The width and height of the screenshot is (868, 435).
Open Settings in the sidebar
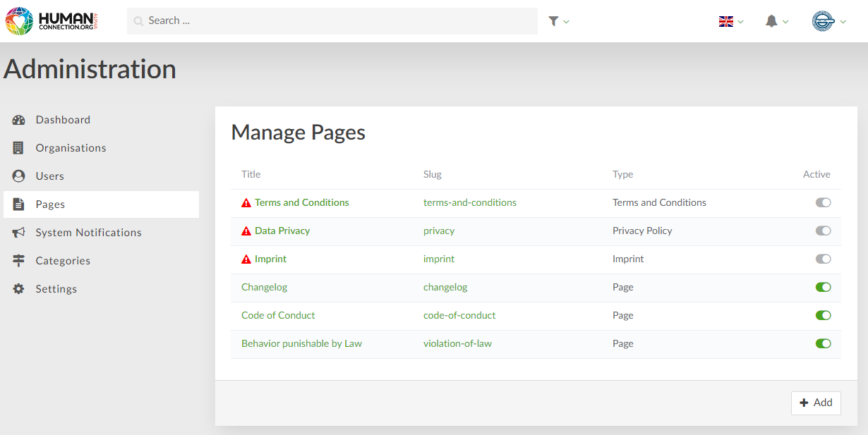(101, 289)
